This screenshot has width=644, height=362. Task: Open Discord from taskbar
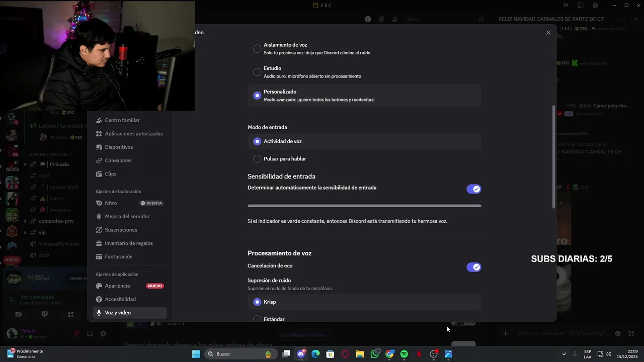click(301, 354)
